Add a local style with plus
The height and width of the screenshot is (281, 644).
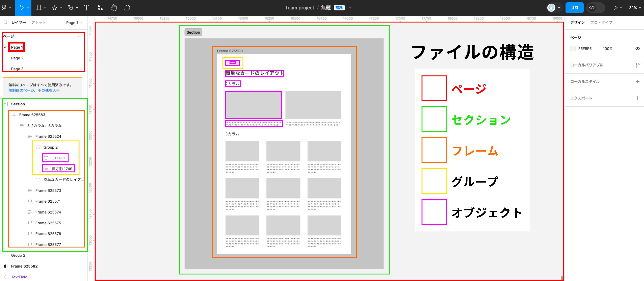tap(637, 82)
